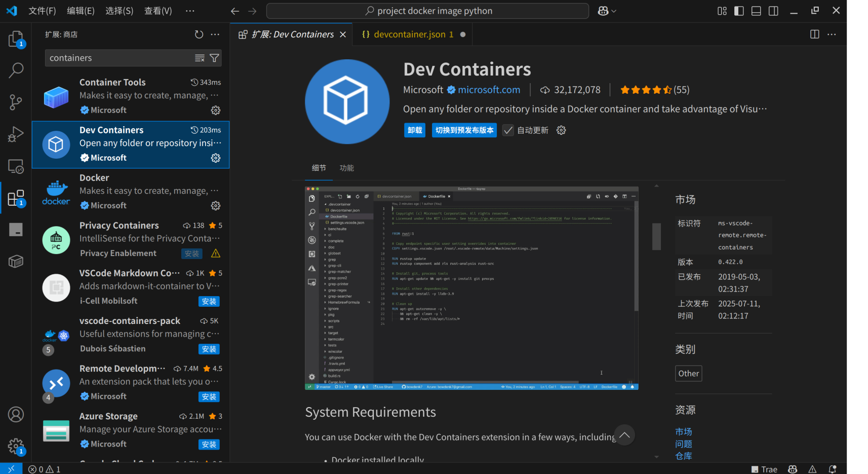Viewport: 868px width, 474px height.
Task: Close the Dev Containers extension tab
Action: click(x=343, y=34)
